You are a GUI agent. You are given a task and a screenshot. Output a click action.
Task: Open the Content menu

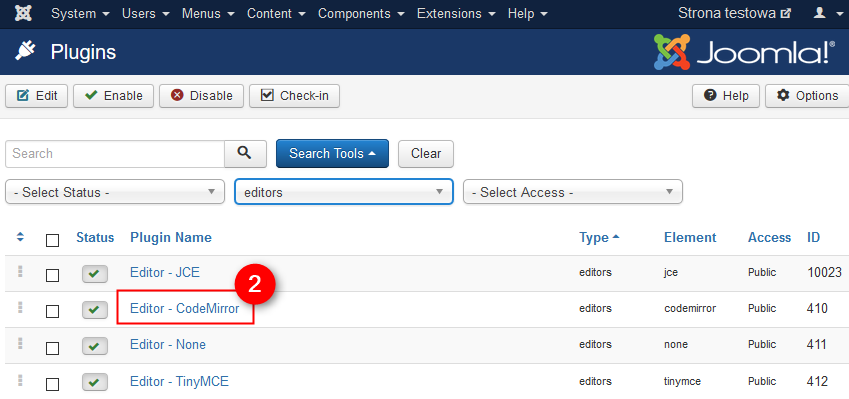pyautogui.click(x=276, y=14)
